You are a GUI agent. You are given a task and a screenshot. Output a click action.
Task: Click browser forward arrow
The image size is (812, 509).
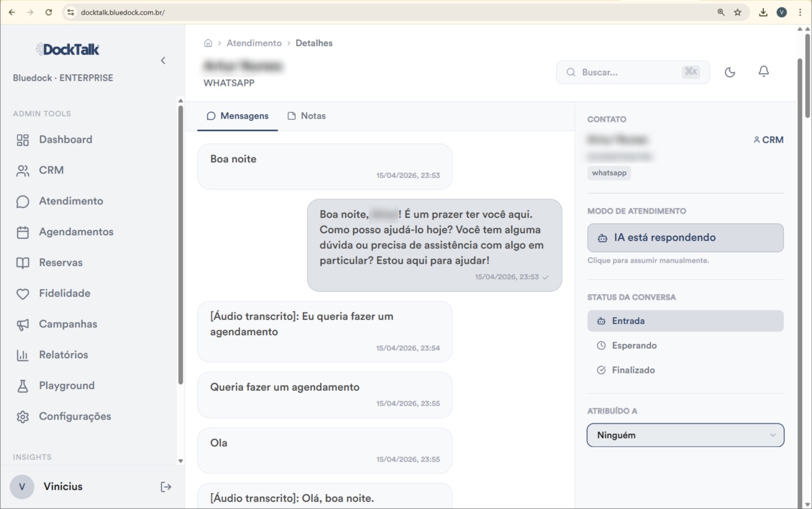[30, 12]
